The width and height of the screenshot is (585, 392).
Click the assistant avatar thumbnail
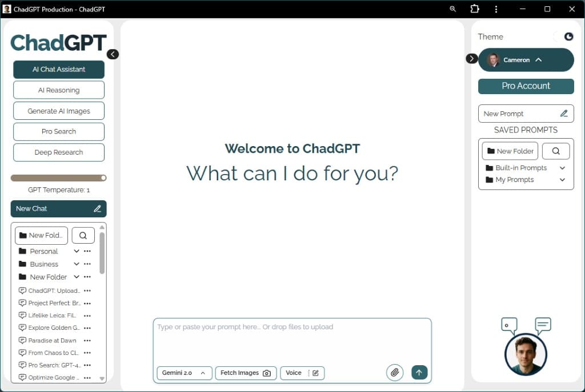tap(526, 354)
